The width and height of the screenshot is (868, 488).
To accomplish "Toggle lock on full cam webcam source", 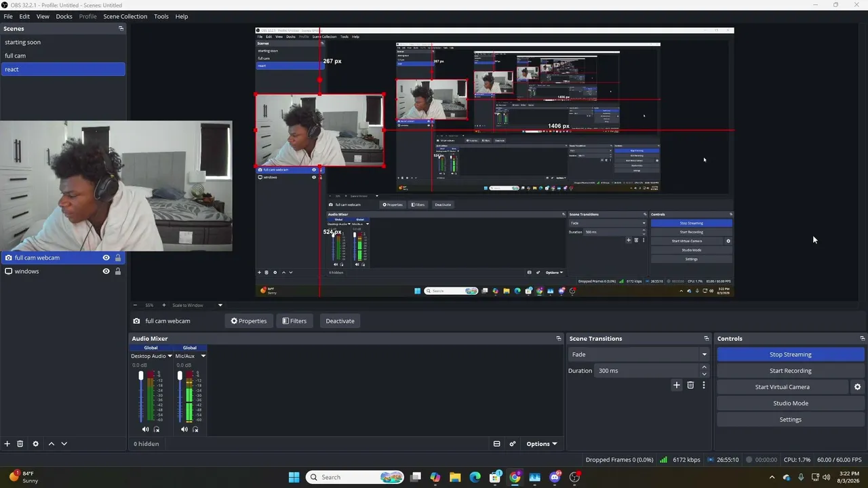I will [x=117, y=258].
